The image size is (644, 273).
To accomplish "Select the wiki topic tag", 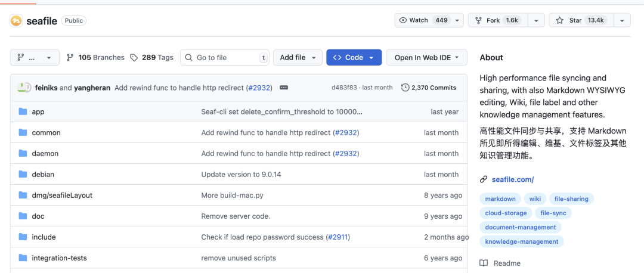I will tap(535, 198).
